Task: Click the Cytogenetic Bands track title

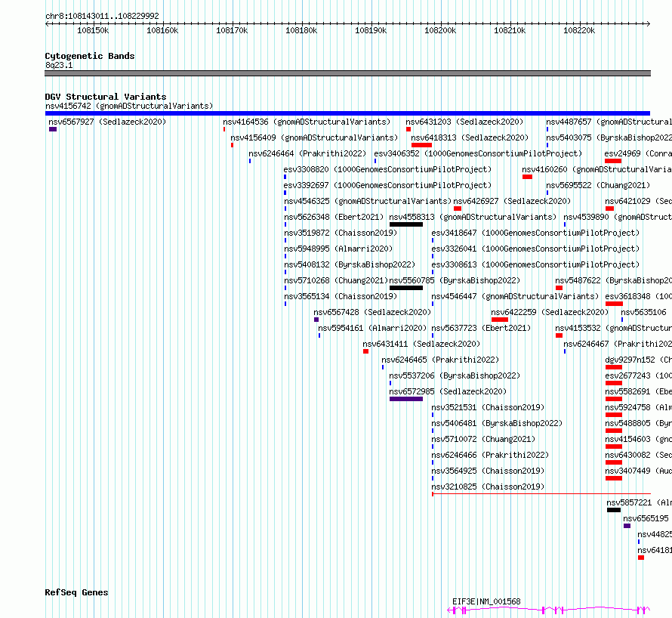Action: (90, 56)
